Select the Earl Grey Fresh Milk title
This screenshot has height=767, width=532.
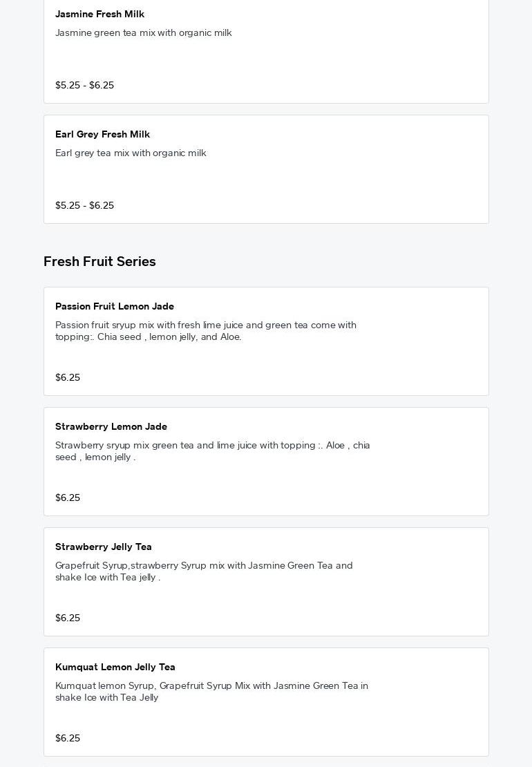click(102, 134)
